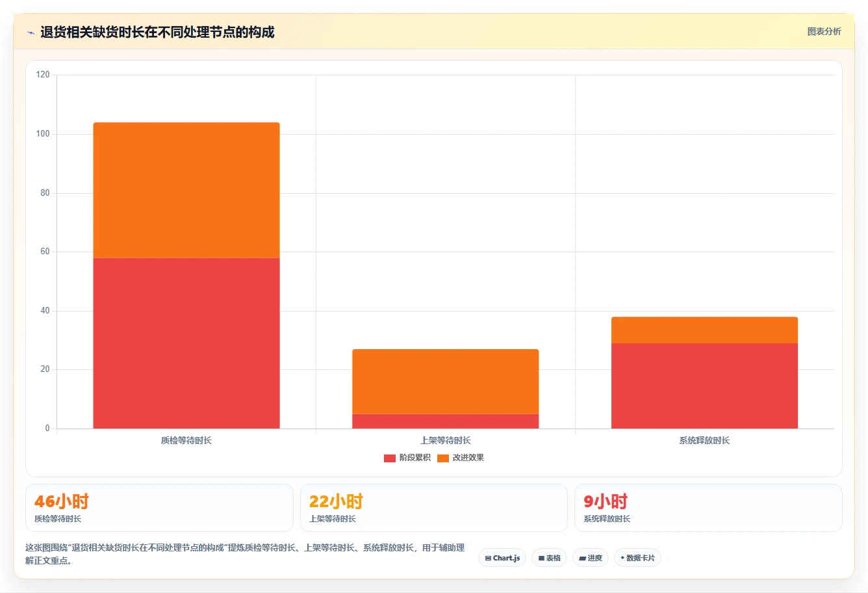
Task: Select the 进度 tag chip
Action: click(590, 558)
